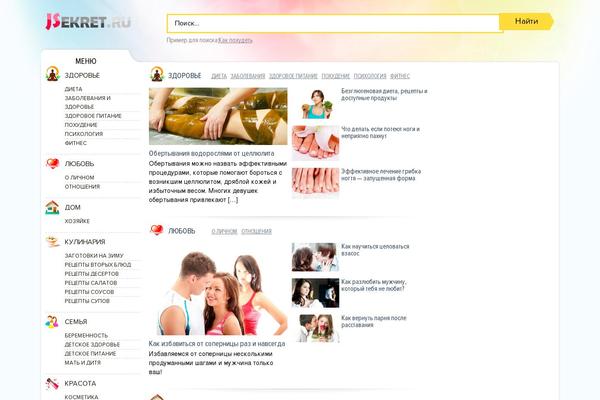Click the Найти search button
This screenshot has height=400, width=600.
[x=527, y=21]
